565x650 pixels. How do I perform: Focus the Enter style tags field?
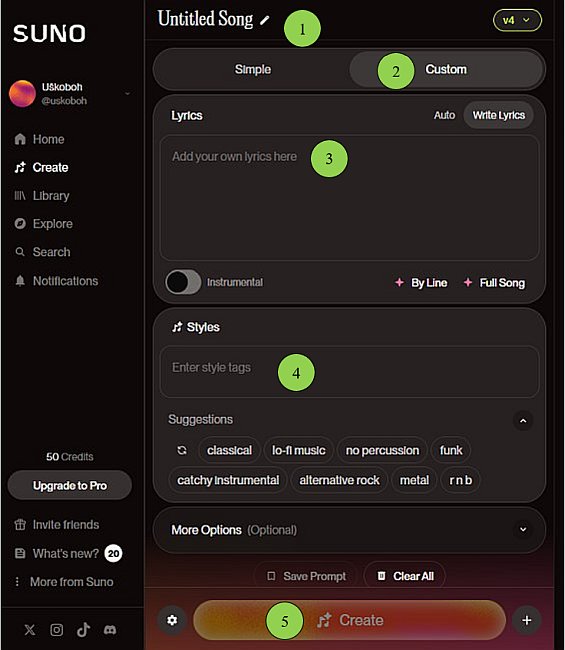coord(349,372)
